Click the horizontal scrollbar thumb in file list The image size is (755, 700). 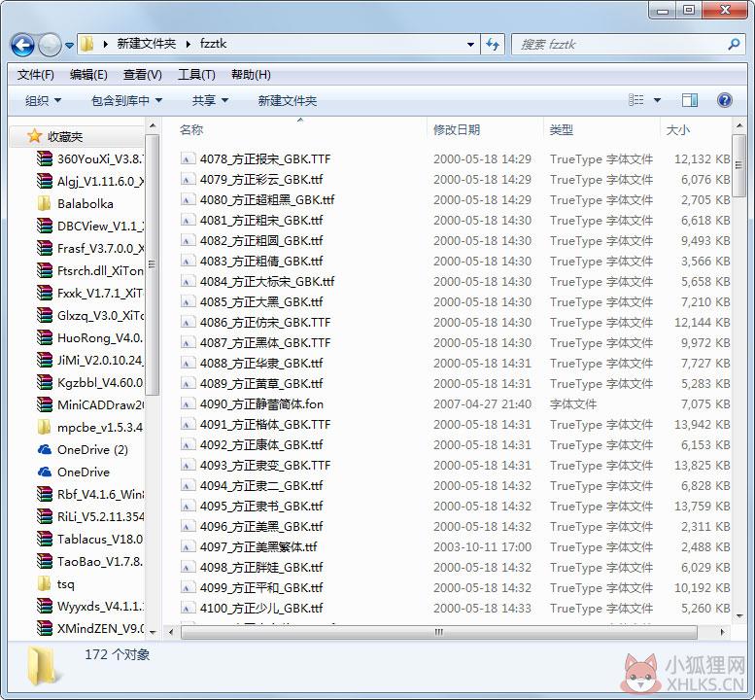(x=438, y=632)
